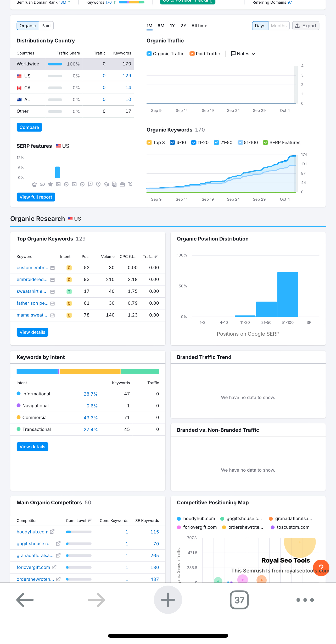Viewport: 336px width, 644px height.
Task: Sort by the Traf... column sort icon
Action: [156, 256]
